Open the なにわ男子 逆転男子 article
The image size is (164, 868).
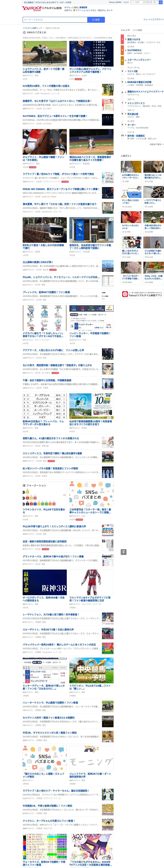tap(57, 365)
